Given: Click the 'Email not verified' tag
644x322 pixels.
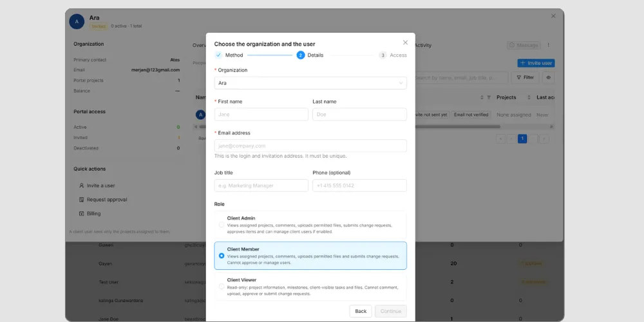Looking at the screenshot, I should (471, 115).
